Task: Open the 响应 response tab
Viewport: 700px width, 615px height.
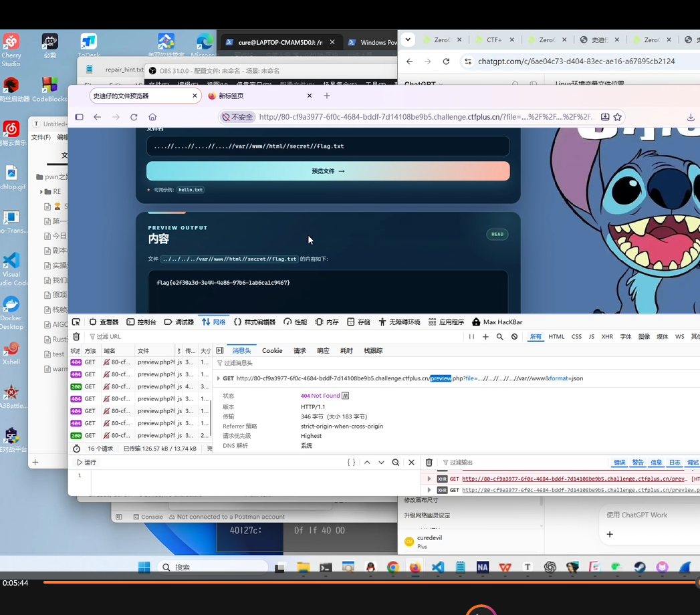Action: tap(323, 351)
